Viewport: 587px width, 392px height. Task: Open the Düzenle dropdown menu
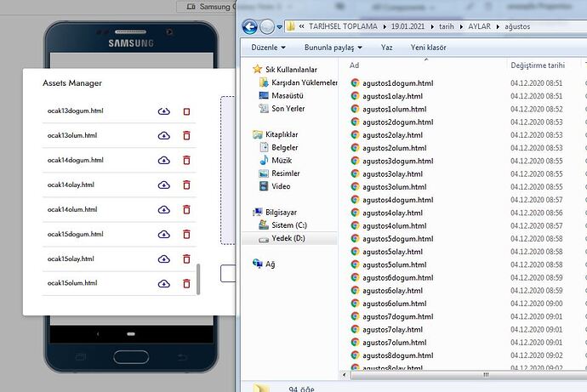click(268, 48)
